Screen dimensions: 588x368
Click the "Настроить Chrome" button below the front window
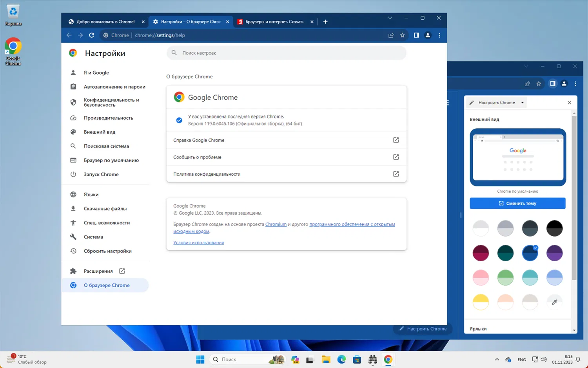(423, 329)
